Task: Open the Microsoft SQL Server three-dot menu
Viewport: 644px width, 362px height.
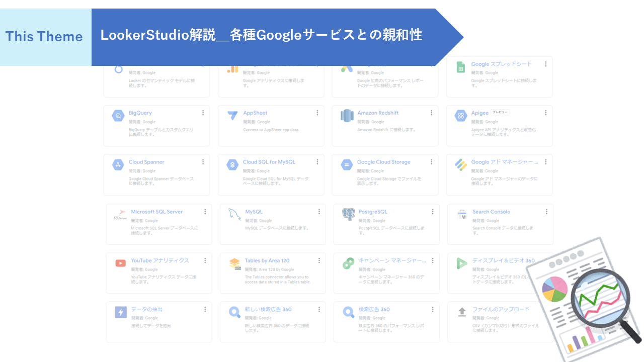Action: 205,212
